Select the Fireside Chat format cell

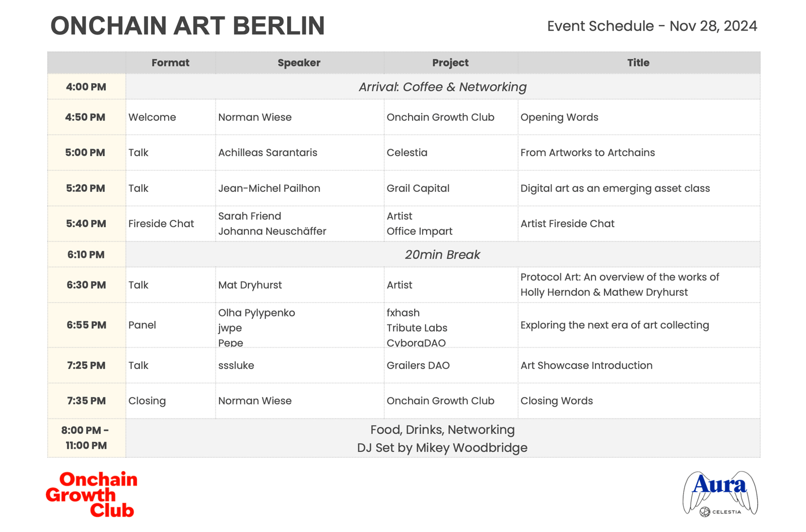[x=170, y=224]
